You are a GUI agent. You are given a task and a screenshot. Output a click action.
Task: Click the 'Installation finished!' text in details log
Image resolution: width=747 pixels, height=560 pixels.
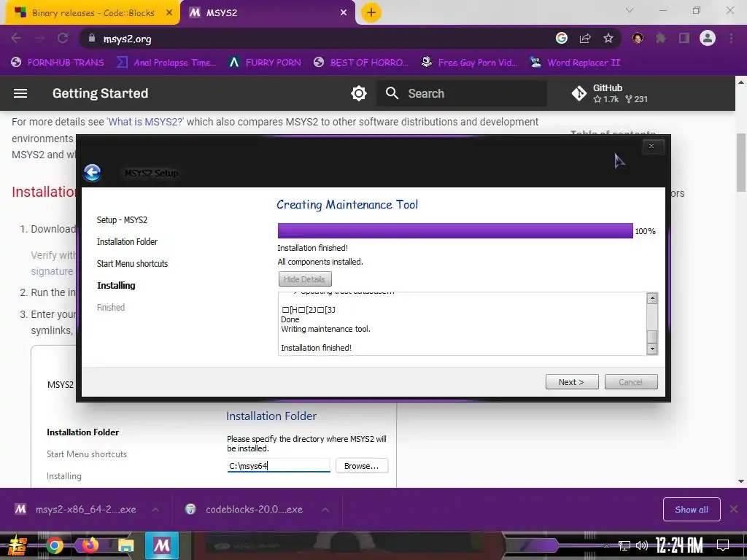(x=317, y=348)
